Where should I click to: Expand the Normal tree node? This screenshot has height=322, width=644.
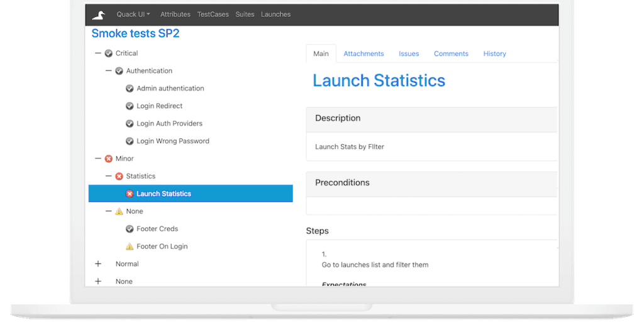tap(97, 264)
